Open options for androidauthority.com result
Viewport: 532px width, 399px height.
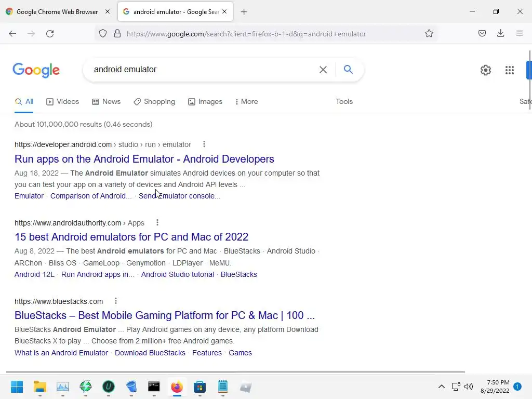[157, 222]
